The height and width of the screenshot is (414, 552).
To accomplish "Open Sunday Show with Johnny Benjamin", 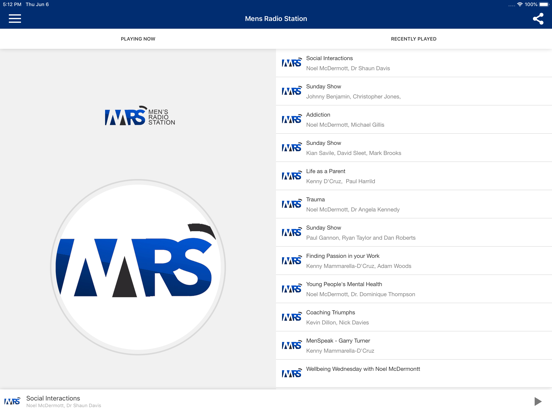I will 414,91.
